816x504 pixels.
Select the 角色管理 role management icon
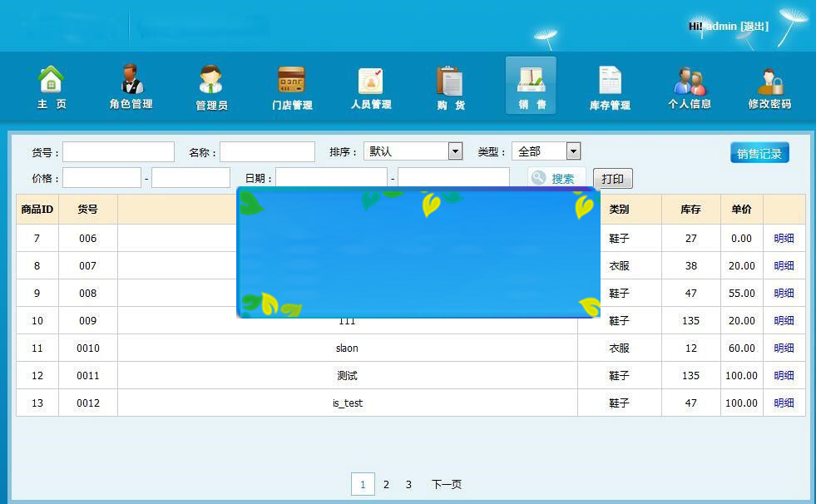[131, 86]
